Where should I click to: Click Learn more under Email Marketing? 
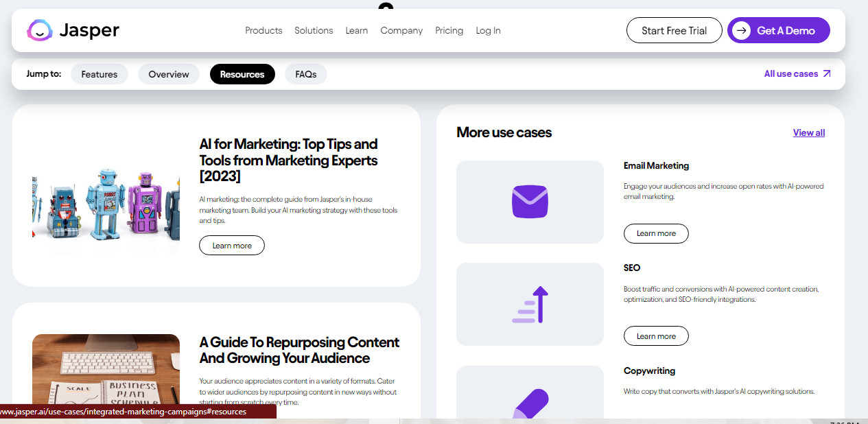(x=656, y=233)
